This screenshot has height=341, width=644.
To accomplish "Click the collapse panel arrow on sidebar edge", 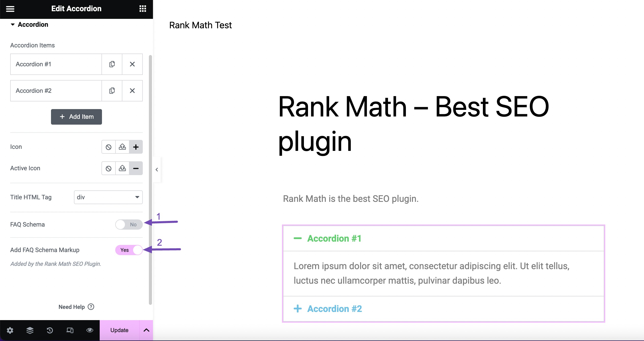I will point(157,169).
